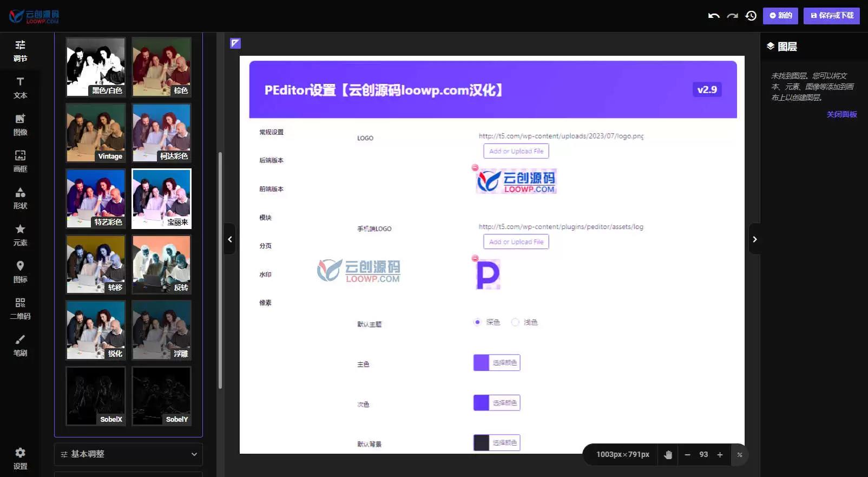Apply the 反转 invert filter thumbnail
868x477 pixels.
162,264
